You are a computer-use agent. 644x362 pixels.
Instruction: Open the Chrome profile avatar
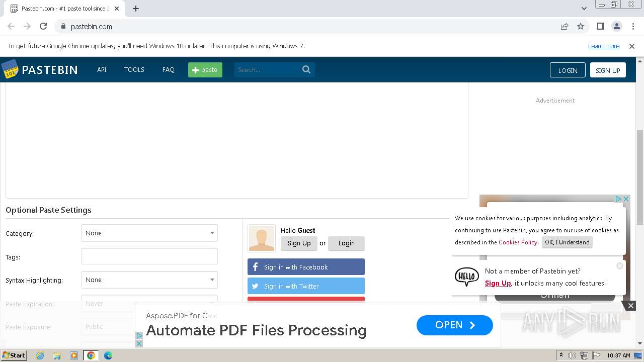pos(617,26)
